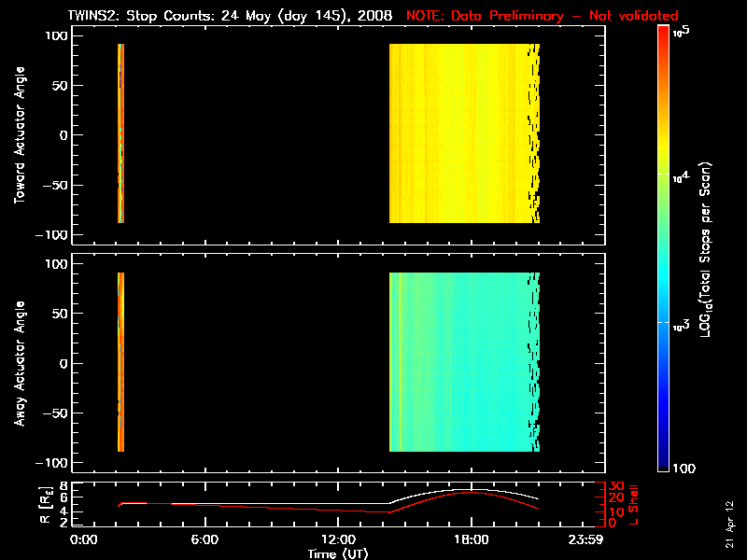
Task: Click the 'LOG10(Total Stops per Scan)' colorbar label
Action: (x=706, y=249)
